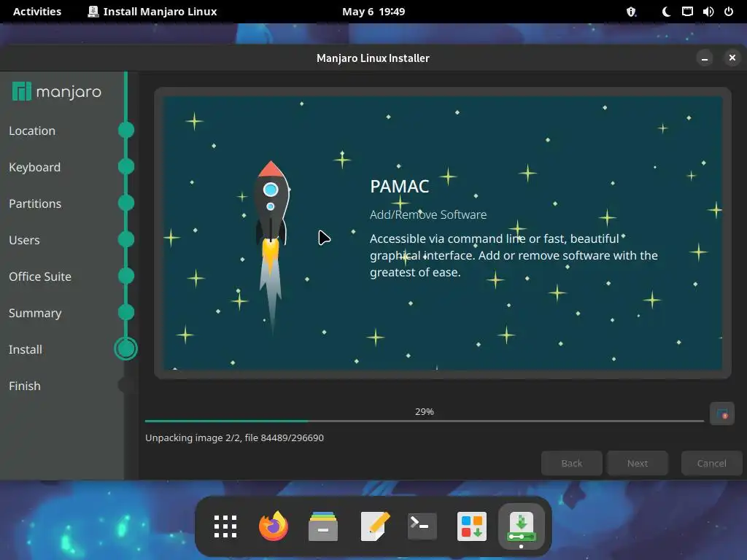Click the Manjaro logo in sidebar

[56, 91]
